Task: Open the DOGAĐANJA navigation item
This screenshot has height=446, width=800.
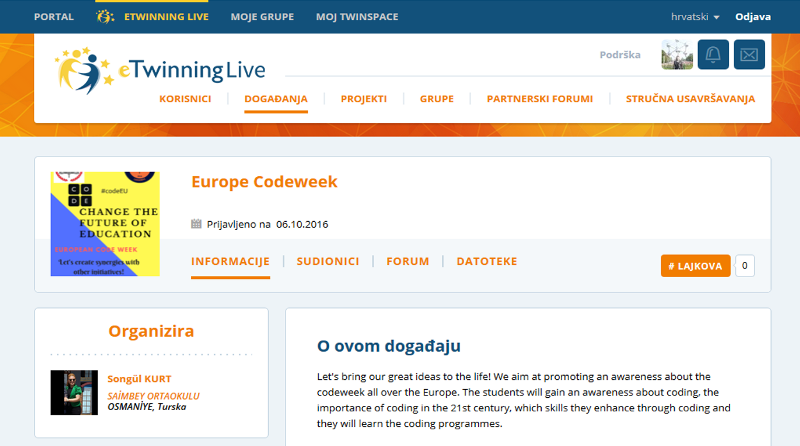Action: [276, 99]
